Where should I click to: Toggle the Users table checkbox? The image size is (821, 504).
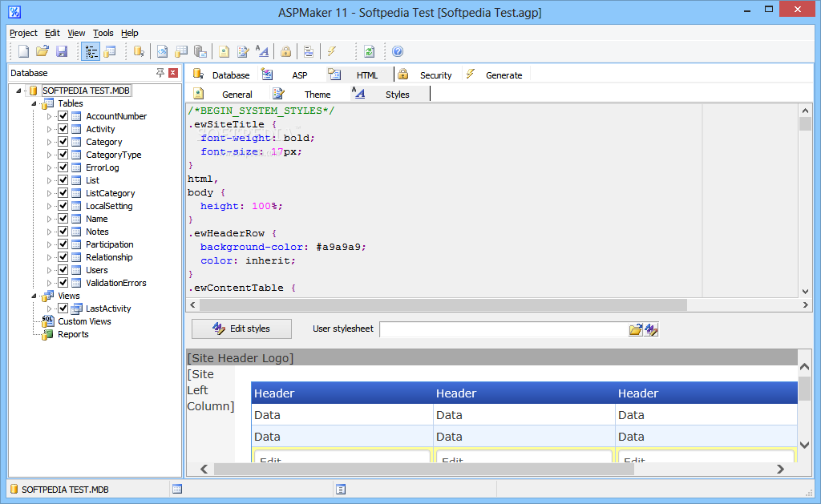coord(63,269)
